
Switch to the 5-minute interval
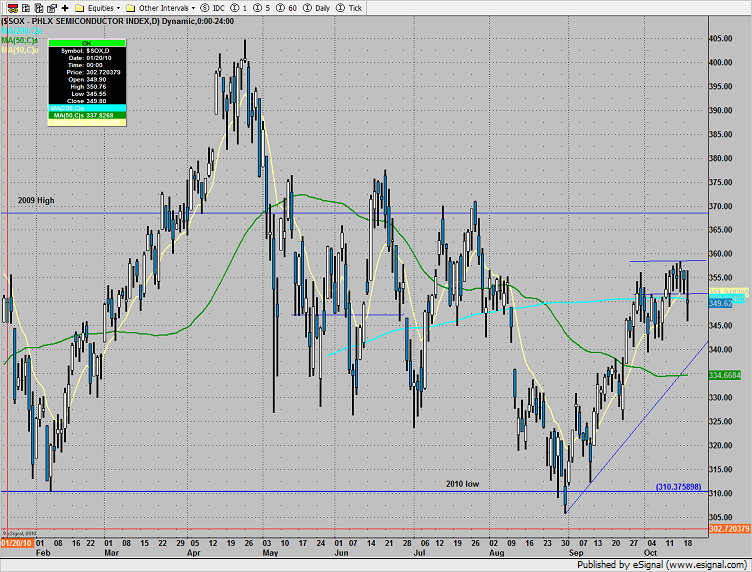261,8
